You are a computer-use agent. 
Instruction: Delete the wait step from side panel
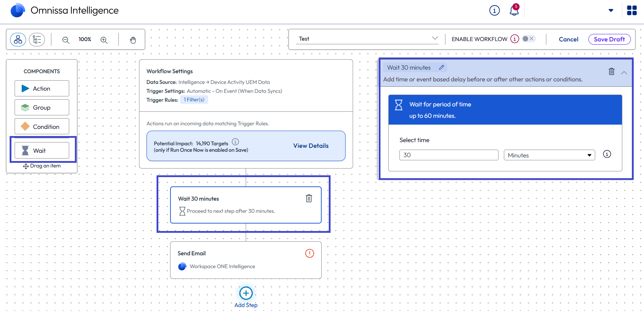(612, 71)
